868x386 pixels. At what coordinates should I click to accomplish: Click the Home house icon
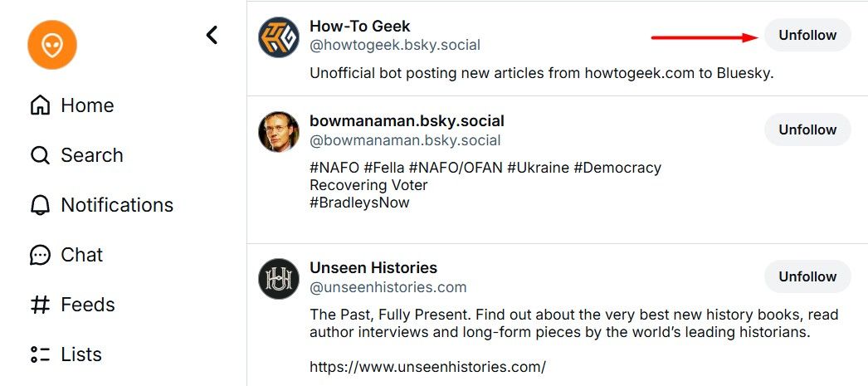(40, 105)
